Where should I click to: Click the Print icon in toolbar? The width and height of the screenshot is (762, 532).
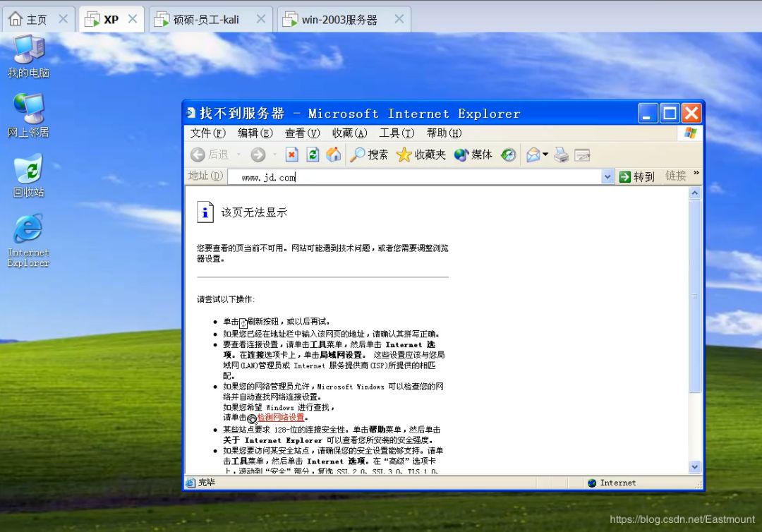click(x=562, y=155)
